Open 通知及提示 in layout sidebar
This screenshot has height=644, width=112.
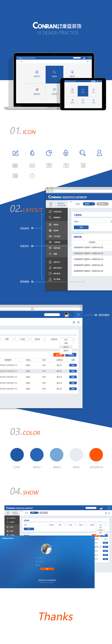(57, 268)
